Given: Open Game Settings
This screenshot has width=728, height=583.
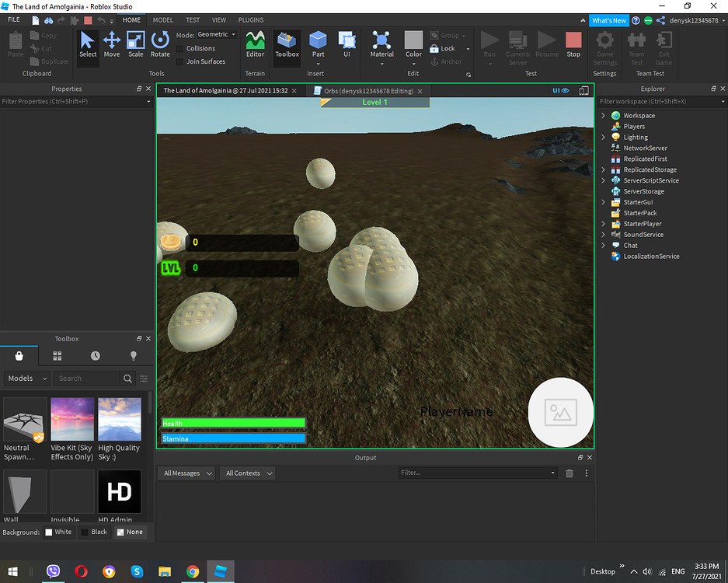Looking at the screenshot, I should click(604, 49).
